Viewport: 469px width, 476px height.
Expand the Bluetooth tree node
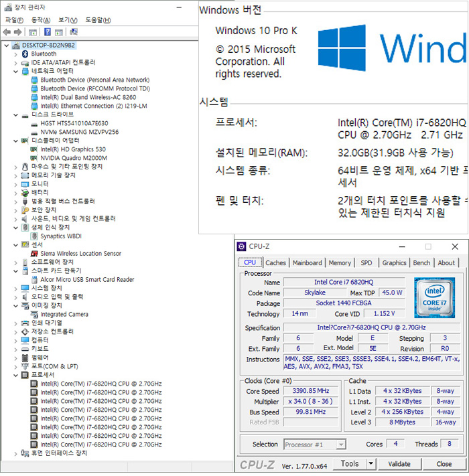[15, 54]
